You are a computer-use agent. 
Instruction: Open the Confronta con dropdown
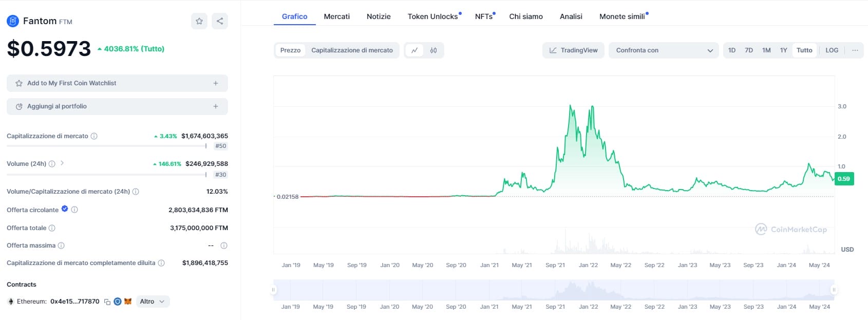click(664, 50)
